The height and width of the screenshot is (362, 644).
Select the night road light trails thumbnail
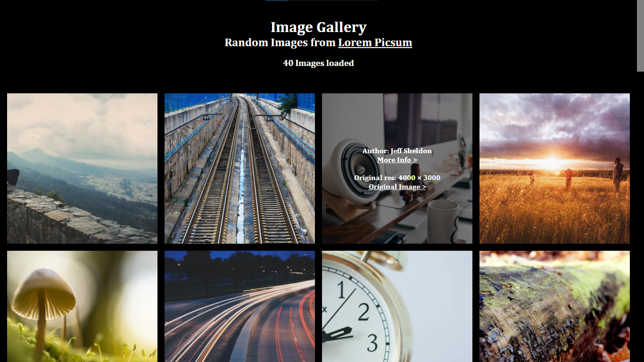(x=239, y=306)
